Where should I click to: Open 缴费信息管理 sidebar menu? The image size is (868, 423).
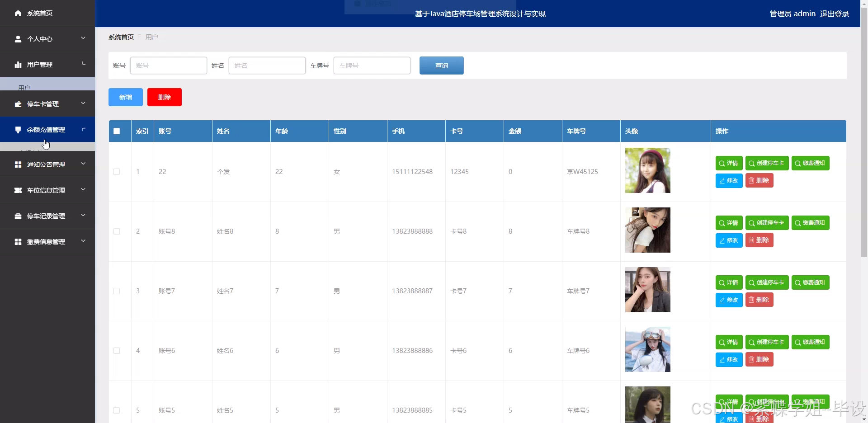47,242
